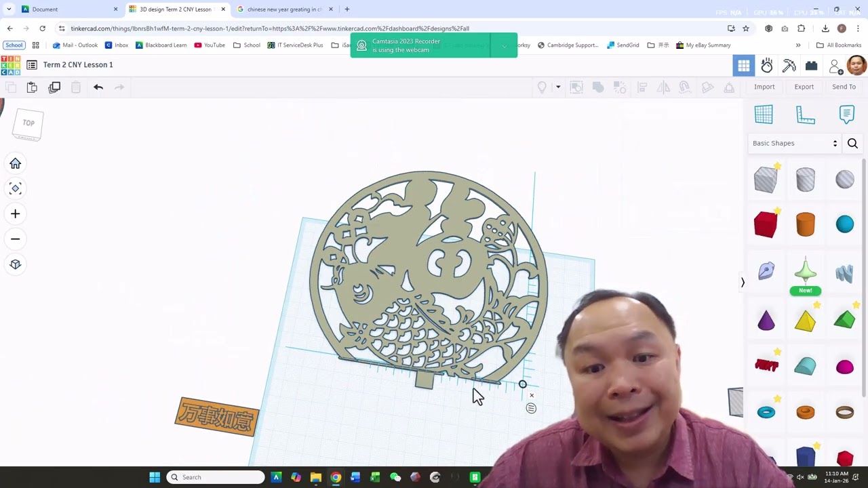Image resolution: width=868 pixels, height=488 pixels.
Task: Open the Mail - Outlook bookmark
Action: (75, 45)
